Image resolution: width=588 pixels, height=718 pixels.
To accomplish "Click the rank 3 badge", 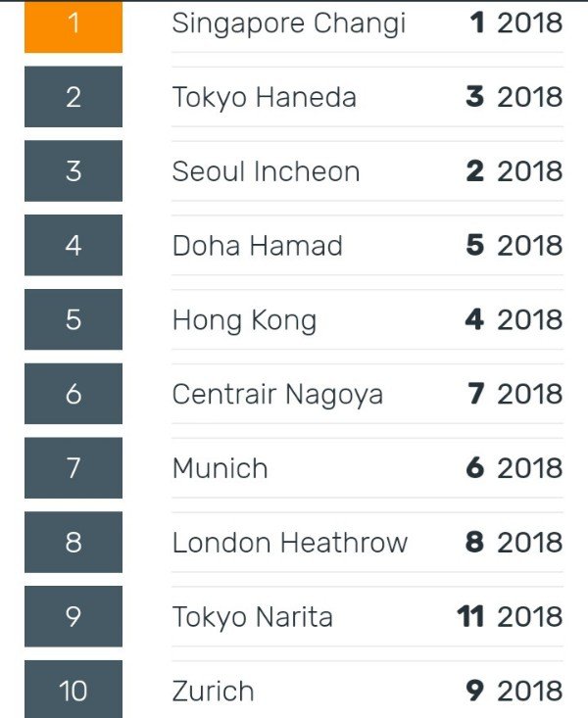I will [x=73, y=170].
